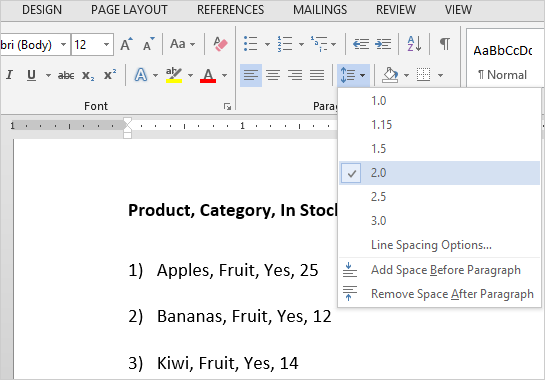Toggle Strikethrough formatting
The image size is (545, 380).
point(66,75)
